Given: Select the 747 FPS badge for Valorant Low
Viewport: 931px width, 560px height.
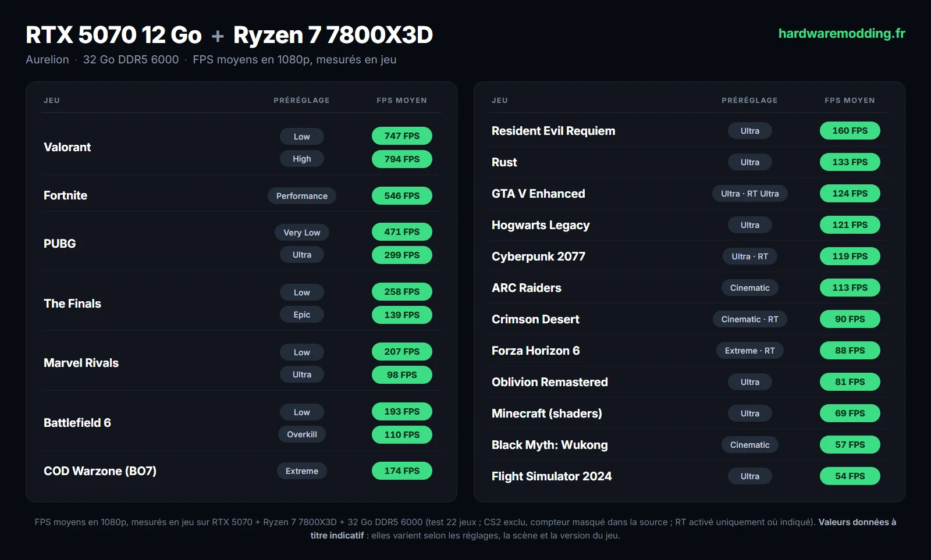Looking at the screenshot, I should tap(402, 136).
